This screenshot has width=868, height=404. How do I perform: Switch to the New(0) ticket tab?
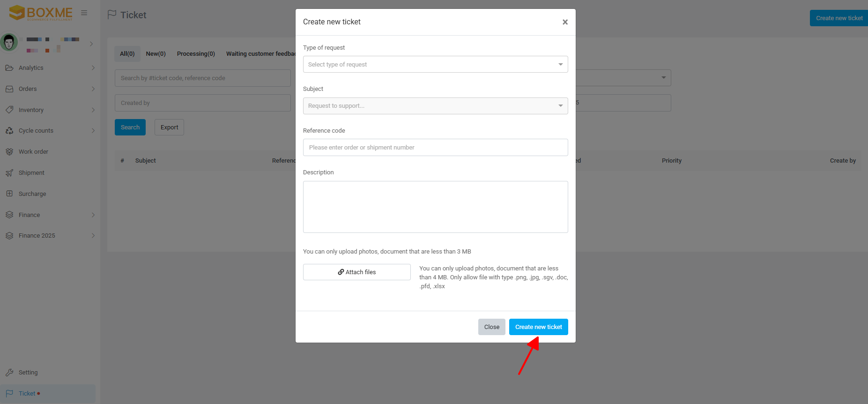(156, 54)
